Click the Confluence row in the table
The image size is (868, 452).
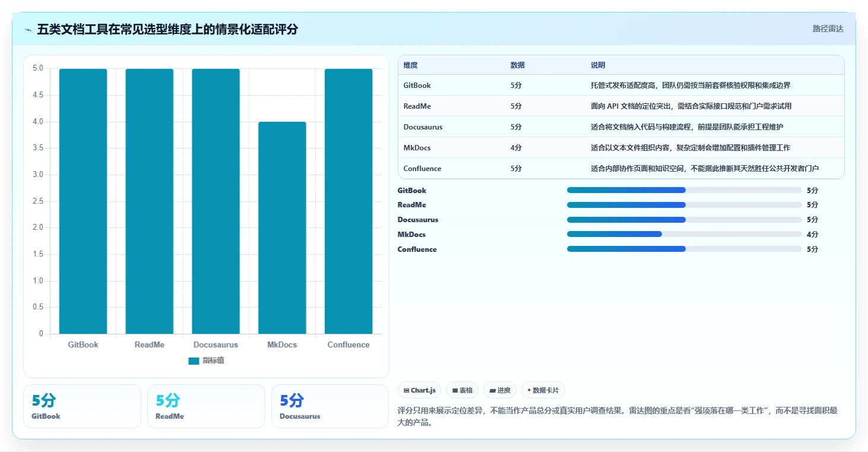point(621,169)
